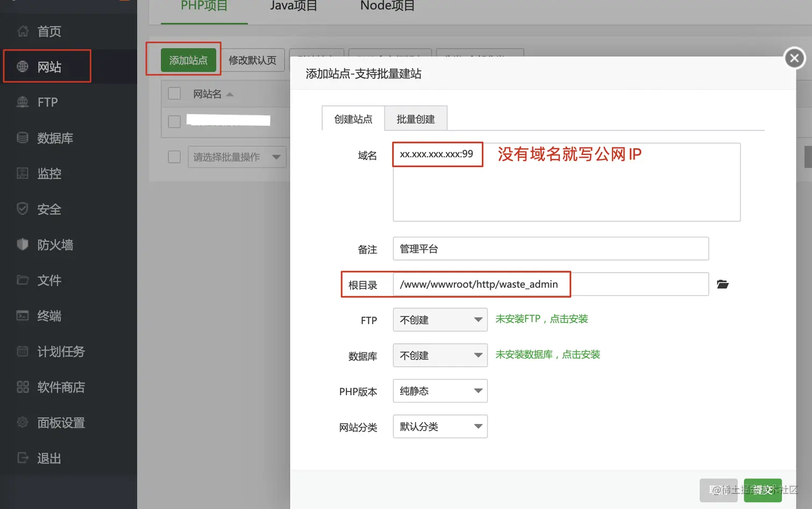Image resolution: width=812 pixels, height=509 pixels.
Task: Click the firewall shield icon beside 防火墙
Action: click(23, 244)
